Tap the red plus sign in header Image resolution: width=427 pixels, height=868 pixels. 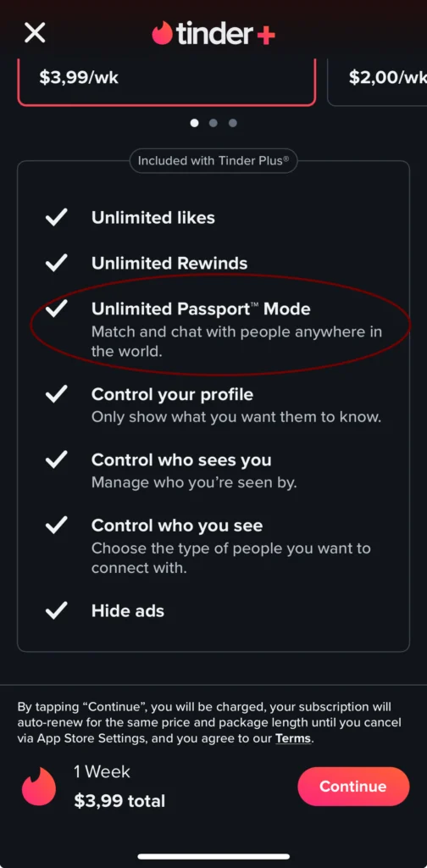point(265,36)
